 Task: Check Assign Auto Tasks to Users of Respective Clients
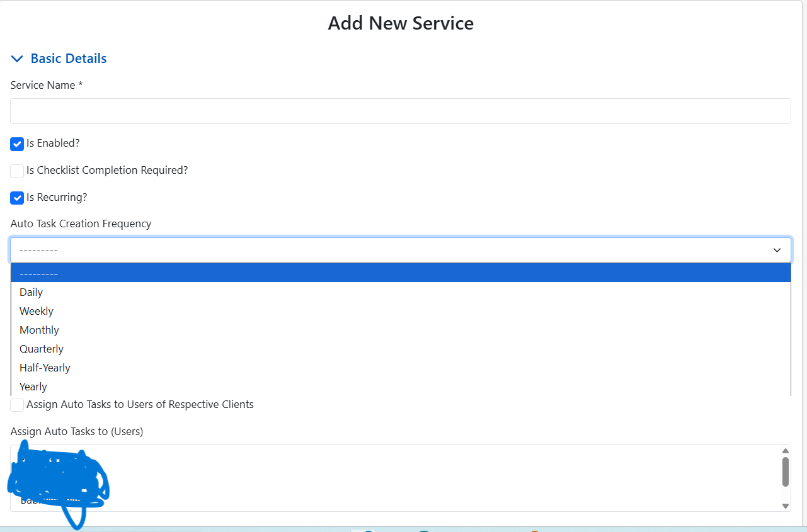click(x=16, y=405)
